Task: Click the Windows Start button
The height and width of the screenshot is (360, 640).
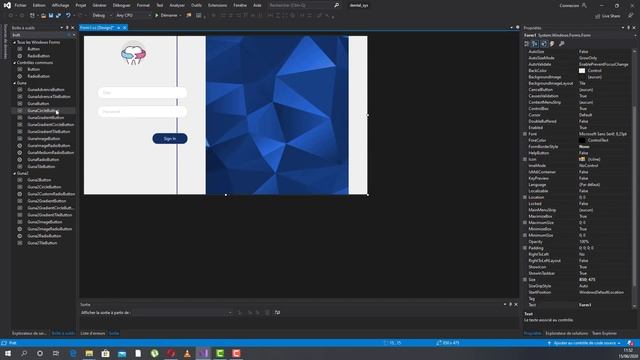Action: click(8, 353)
